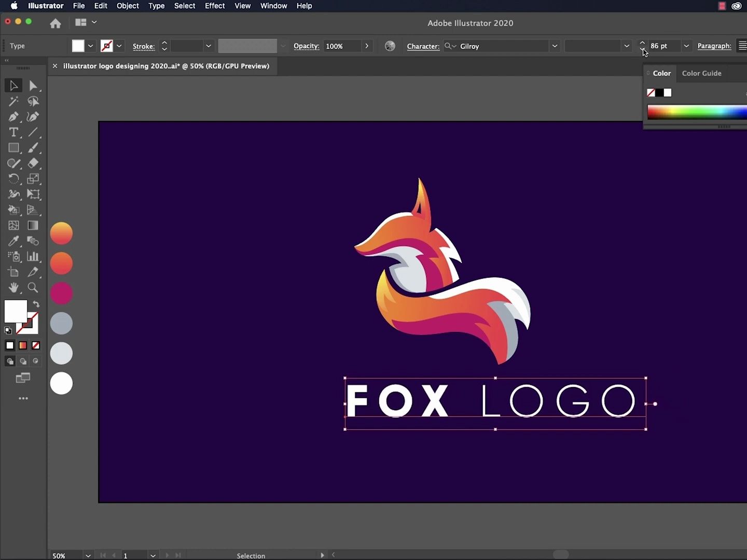
Task: Click the Home icon
Action: 56,23
